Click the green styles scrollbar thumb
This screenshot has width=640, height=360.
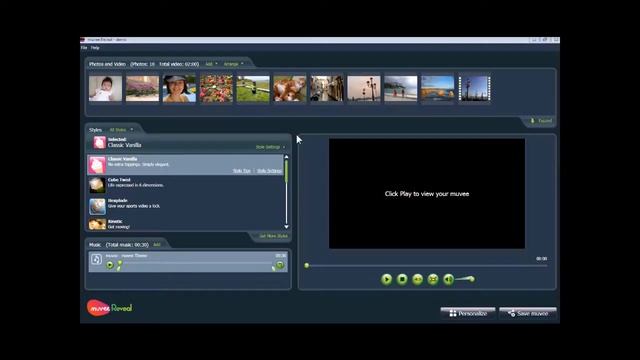(286, 171)
